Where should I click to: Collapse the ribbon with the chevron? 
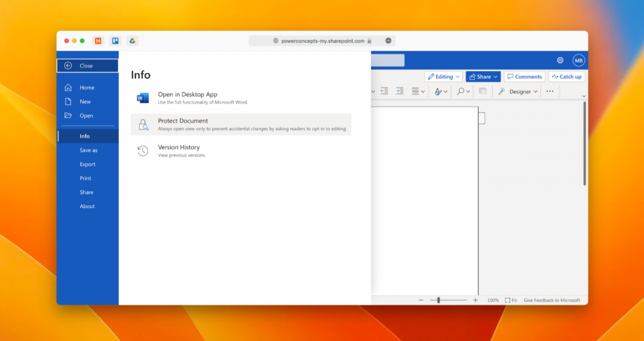pos(584,96)
